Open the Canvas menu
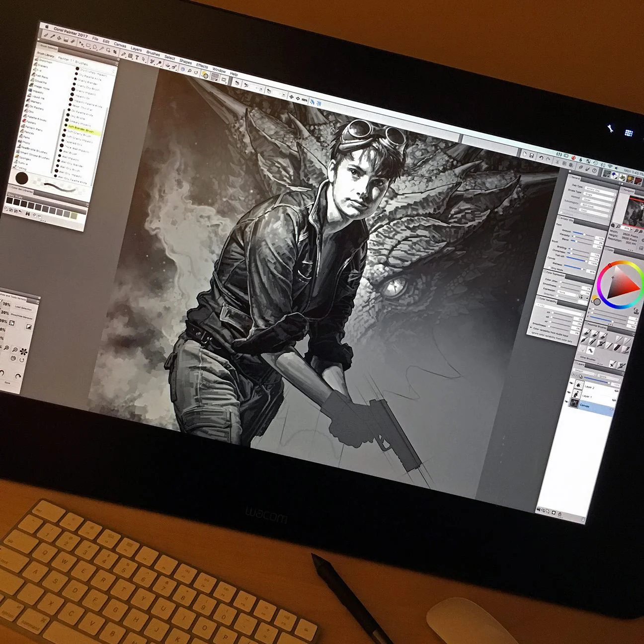Image resolution: width=644 pixels, height=644 pixels. (120, 45)
